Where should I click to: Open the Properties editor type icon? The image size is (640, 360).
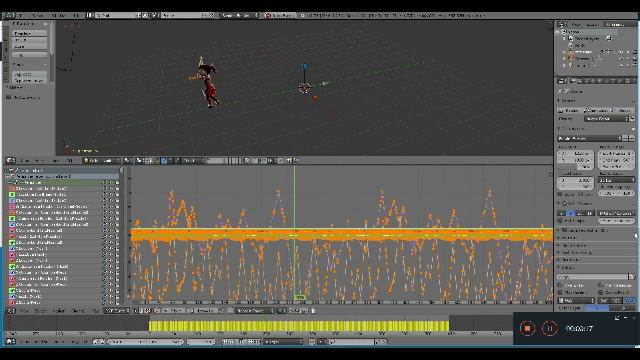(562, 81)
